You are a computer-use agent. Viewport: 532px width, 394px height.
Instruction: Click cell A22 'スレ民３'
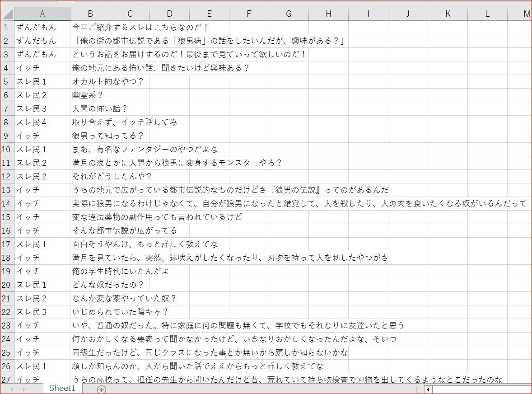point(42,312)
